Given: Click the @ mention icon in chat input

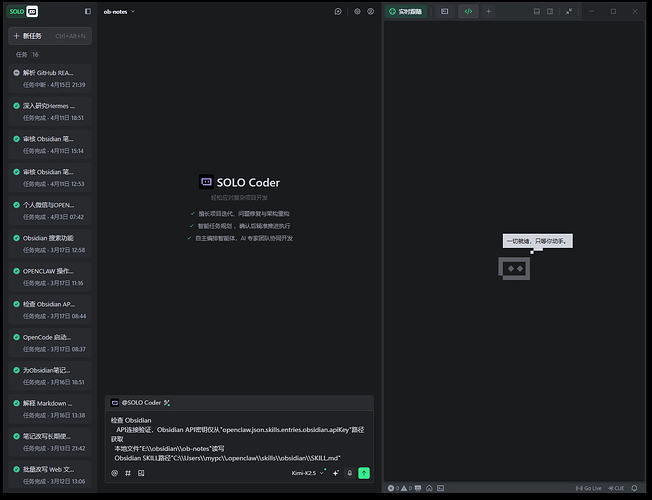Looking at the screenshot, I should click(x=115, y=473).
